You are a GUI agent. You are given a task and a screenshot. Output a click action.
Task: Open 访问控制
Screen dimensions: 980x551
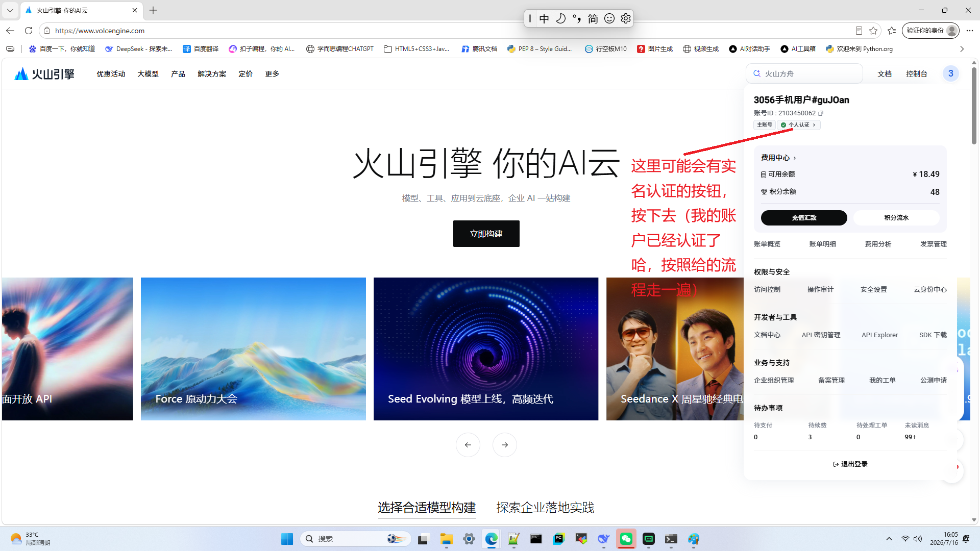point(767,290)
